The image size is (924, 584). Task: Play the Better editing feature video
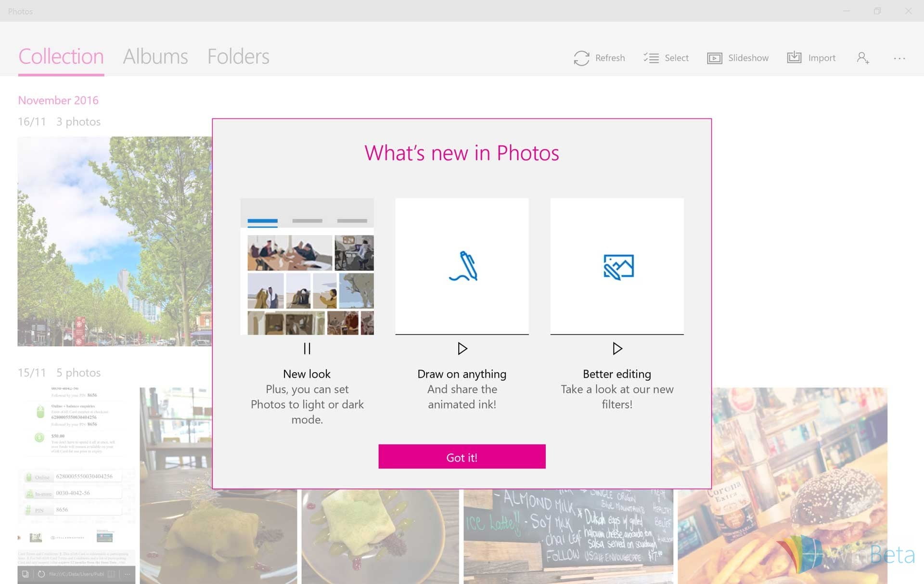(x=616, y=349)
